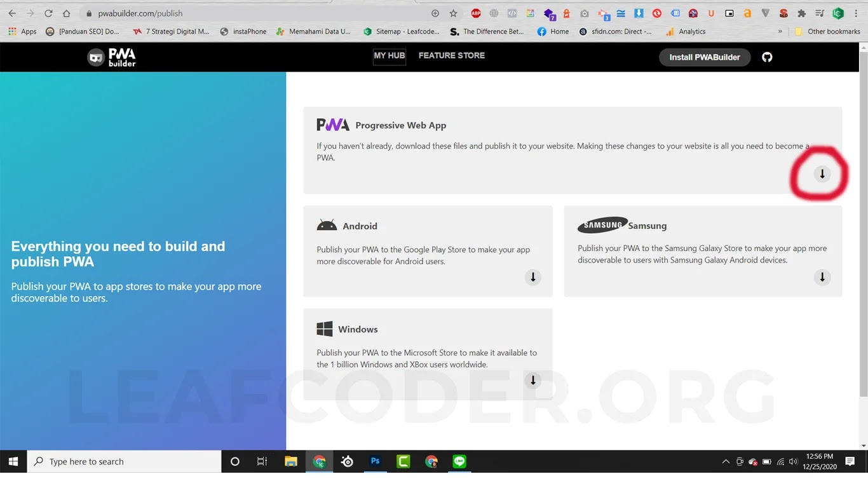Image resolution: width=868 pixels, height=488 pixels.
Task: Switch to Photoshop on the taskbar
Action: click(x=376, y=461)
